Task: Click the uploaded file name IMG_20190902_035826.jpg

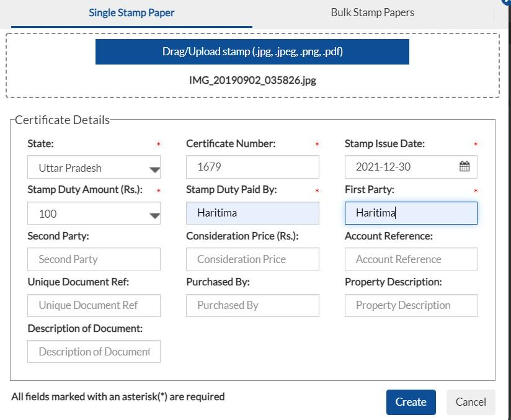Action: 252,80
